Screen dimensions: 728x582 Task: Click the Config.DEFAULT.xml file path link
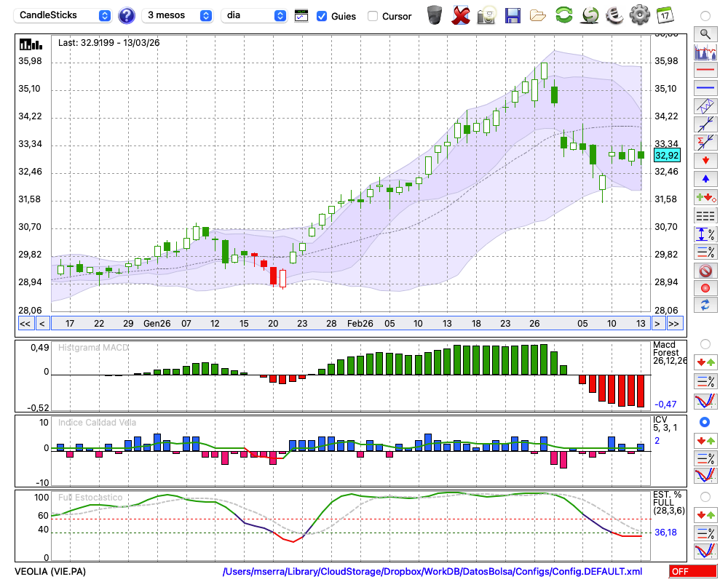click(x=432, y=572)
